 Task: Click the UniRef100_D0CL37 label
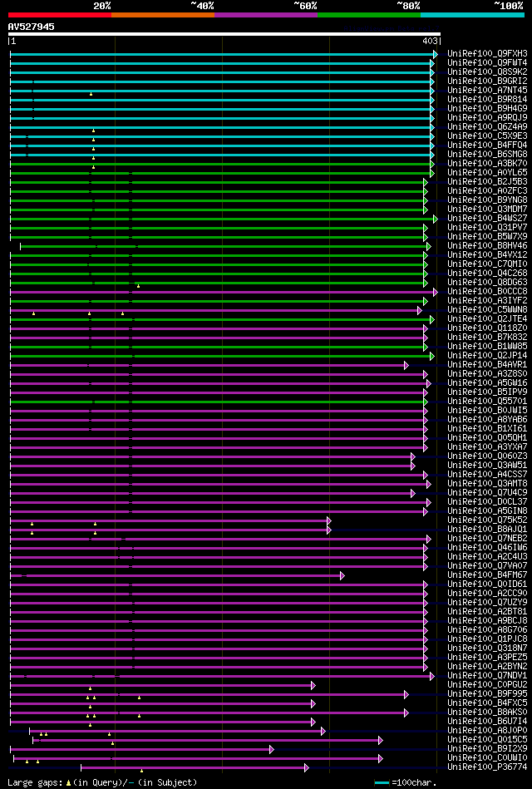click(x=487, y=502)
